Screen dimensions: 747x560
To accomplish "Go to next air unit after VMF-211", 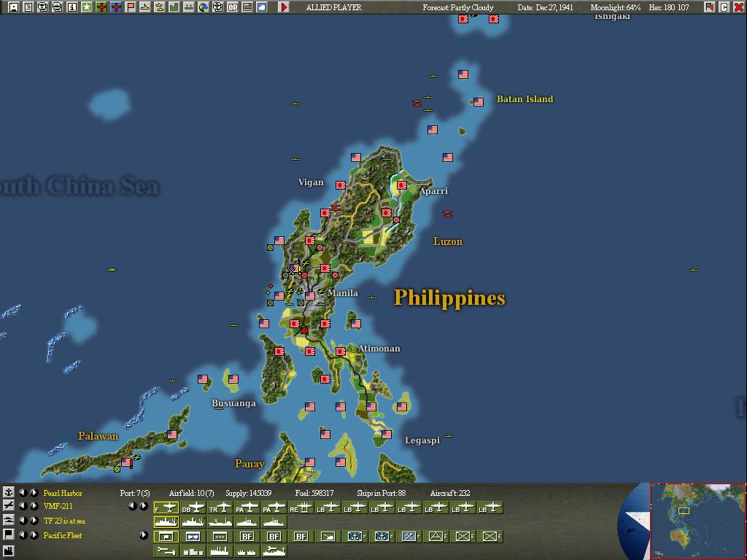I will coord(34,506).
